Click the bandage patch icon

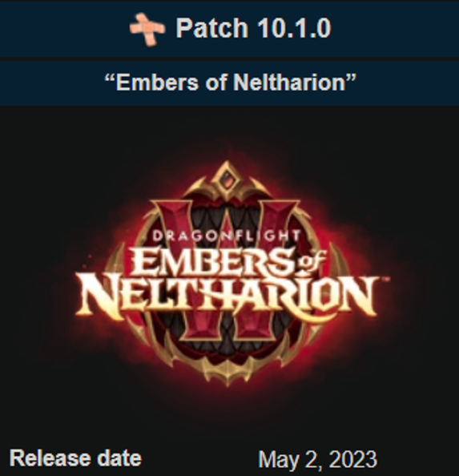147,29
